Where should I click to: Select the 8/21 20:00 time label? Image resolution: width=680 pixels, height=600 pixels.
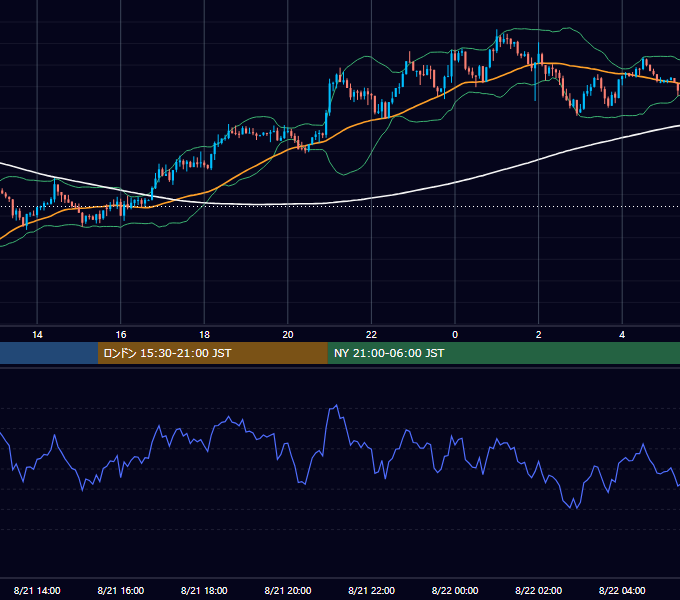pos(288,590)
